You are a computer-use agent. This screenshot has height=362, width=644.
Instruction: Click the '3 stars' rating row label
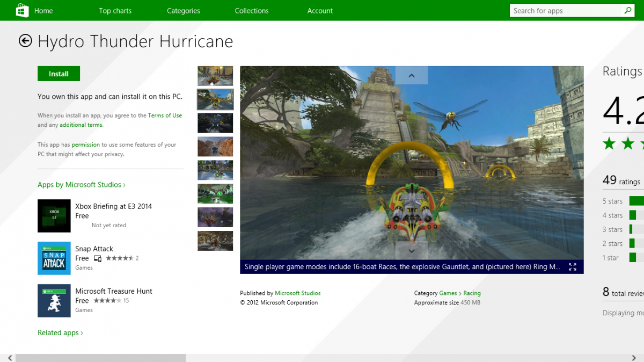tap(612, 229)
